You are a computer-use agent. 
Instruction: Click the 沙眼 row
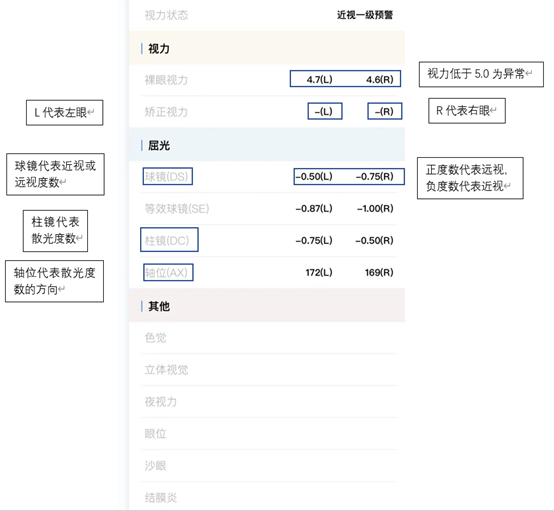click(x=269, y=466)
